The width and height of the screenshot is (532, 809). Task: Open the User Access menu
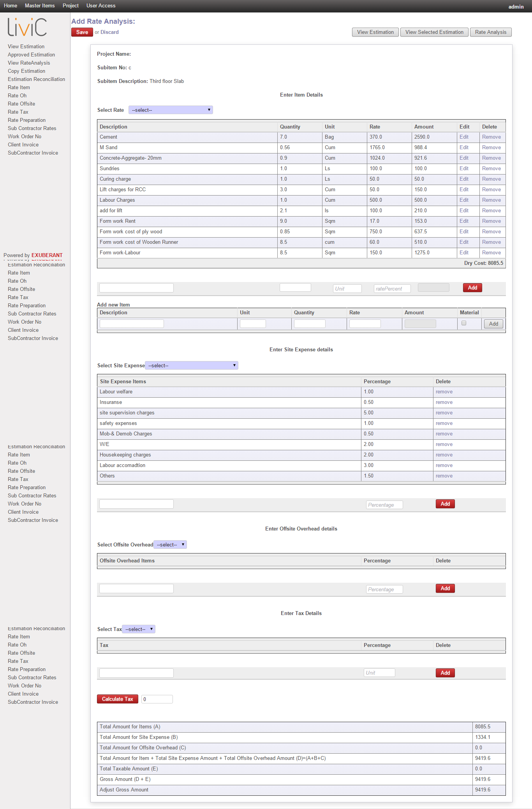pos(101,5)
